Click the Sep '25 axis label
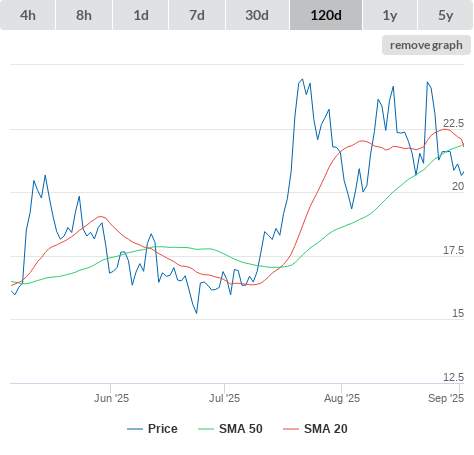This screenshot has height=455, width=474. [446, 398]
